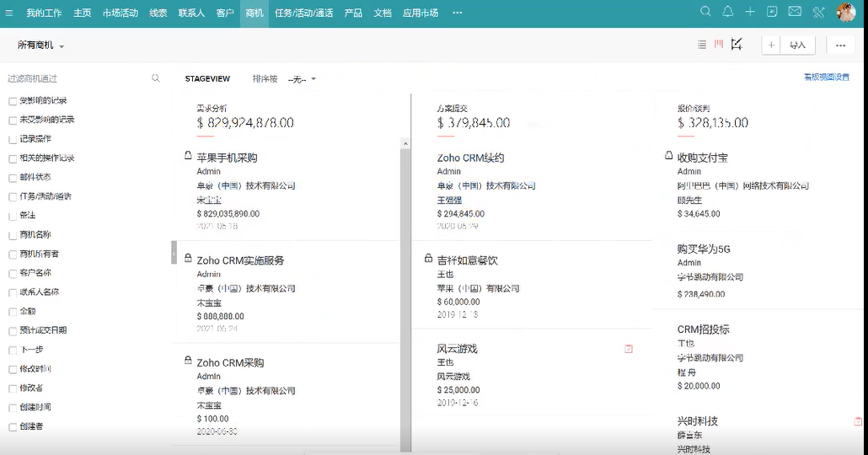868x455 pixels.
Task: Open the 排序按 sort dropdown
Action: 302,79
